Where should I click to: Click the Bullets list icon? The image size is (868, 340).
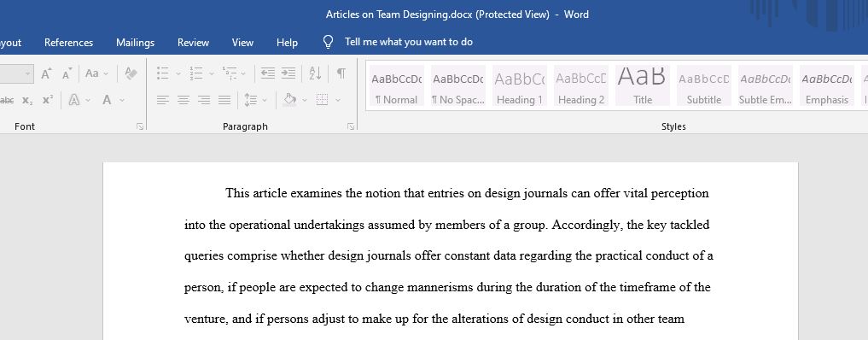[162, 73]
